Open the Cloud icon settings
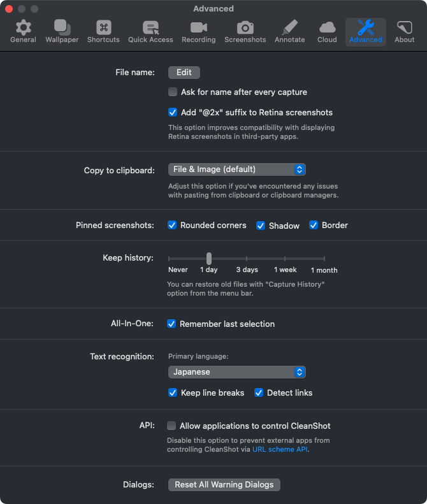The image size is (427, 504). [327, 27]
